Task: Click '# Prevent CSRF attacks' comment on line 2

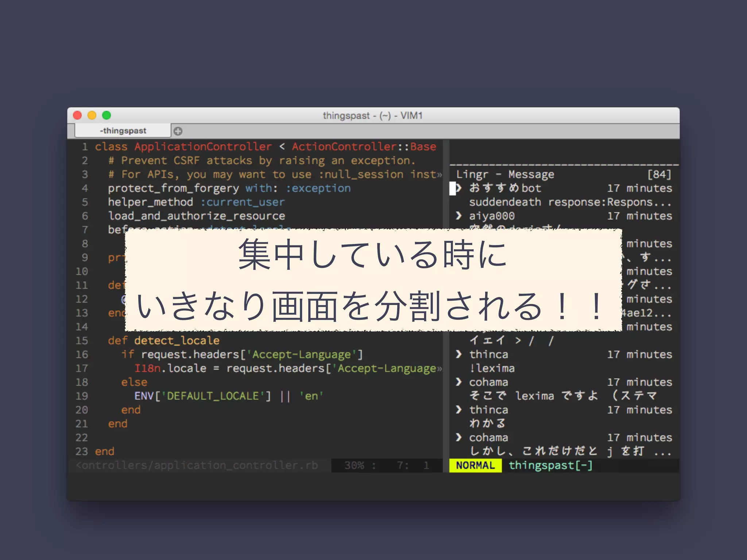Action: click(x=180, y=161)
